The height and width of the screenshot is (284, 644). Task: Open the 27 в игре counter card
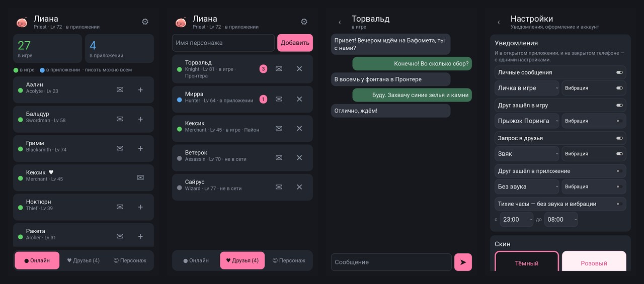(47, 48)
